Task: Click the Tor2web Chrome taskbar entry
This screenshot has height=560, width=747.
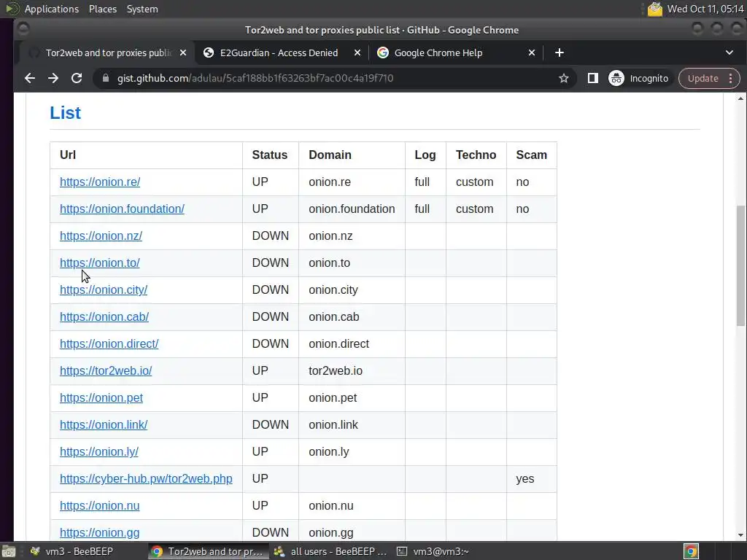Action: pos(208,551)
